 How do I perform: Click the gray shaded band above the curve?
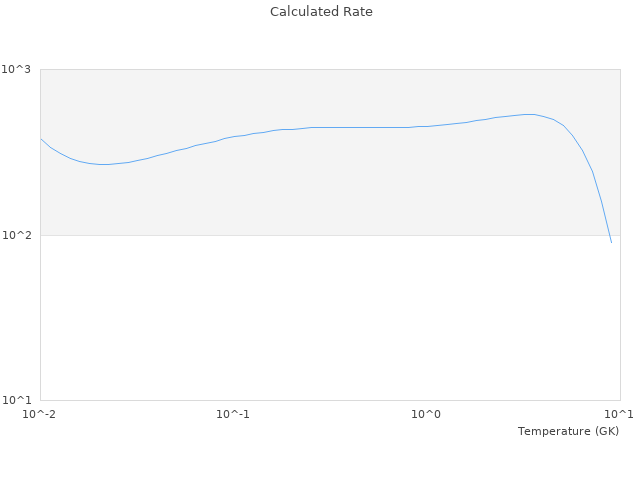pos(300,95)
